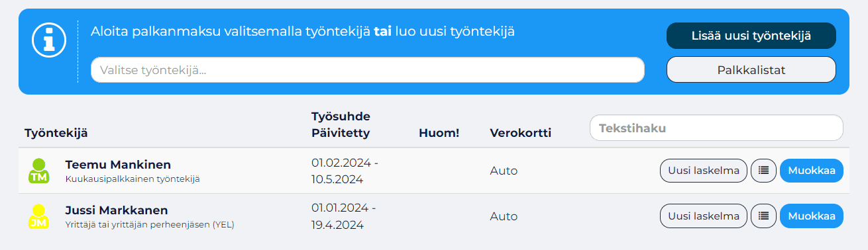Select employee name Jussi Markkanen

click(117, 210)
